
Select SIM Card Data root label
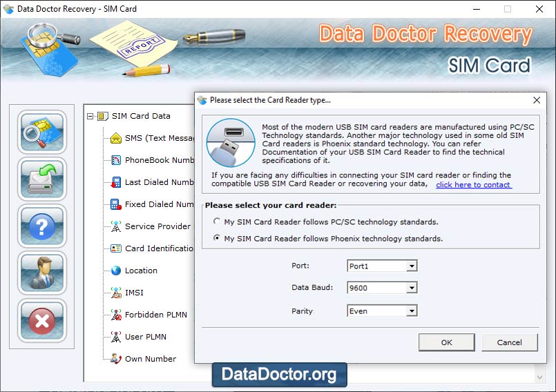141,116
